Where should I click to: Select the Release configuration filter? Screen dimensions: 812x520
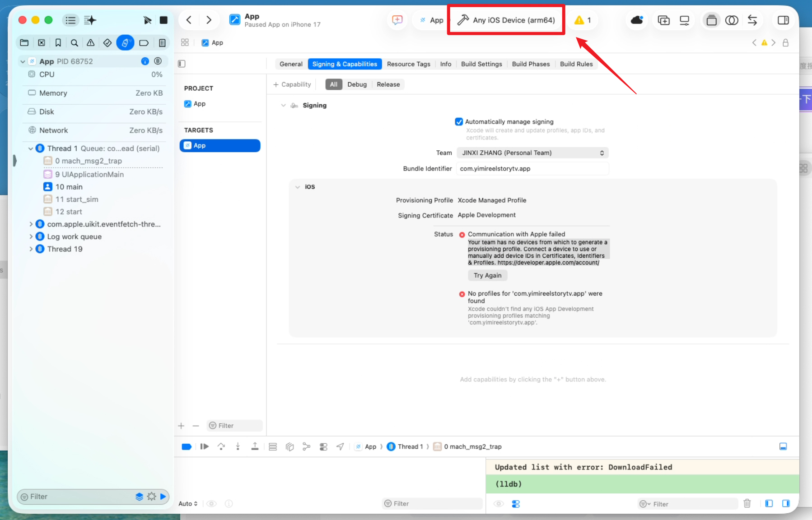pyautogui.click(x=388, y=84)
